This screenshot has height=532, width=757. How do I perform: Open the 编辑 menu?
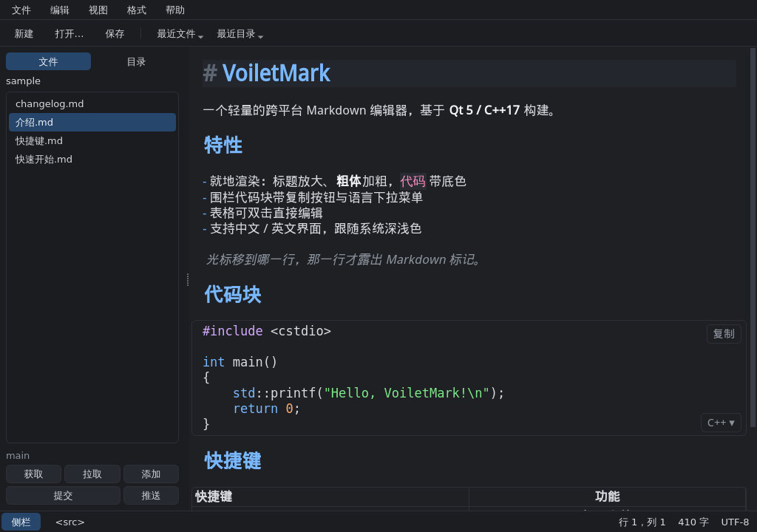click(x=60, y=10)
